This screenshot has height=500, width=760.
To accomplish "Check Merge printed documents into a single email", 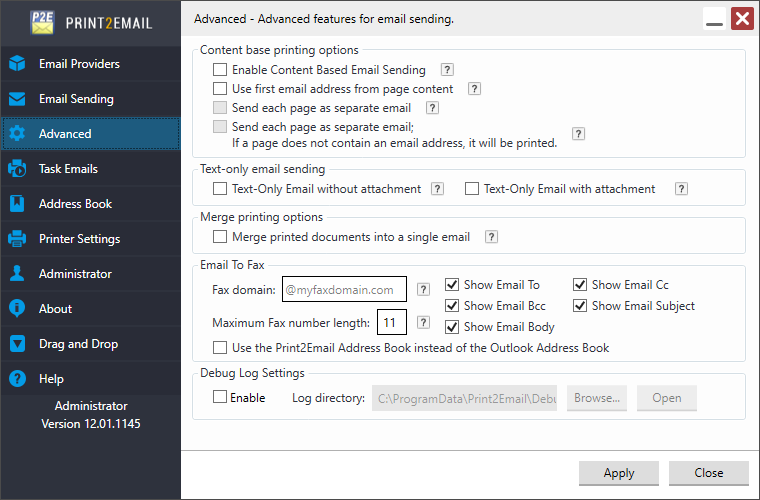I will click(x=220, y=236).
